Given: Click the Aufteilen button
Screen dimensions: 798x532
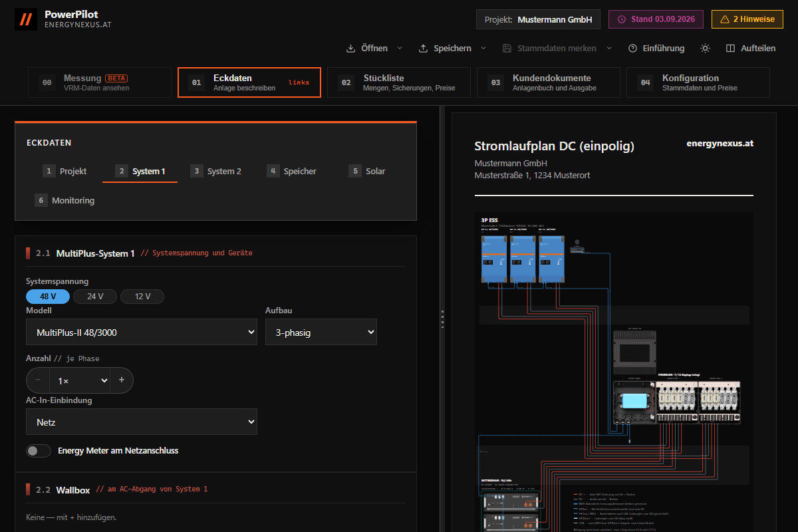Looking at the screenshot, I should [x=750, y=49].
